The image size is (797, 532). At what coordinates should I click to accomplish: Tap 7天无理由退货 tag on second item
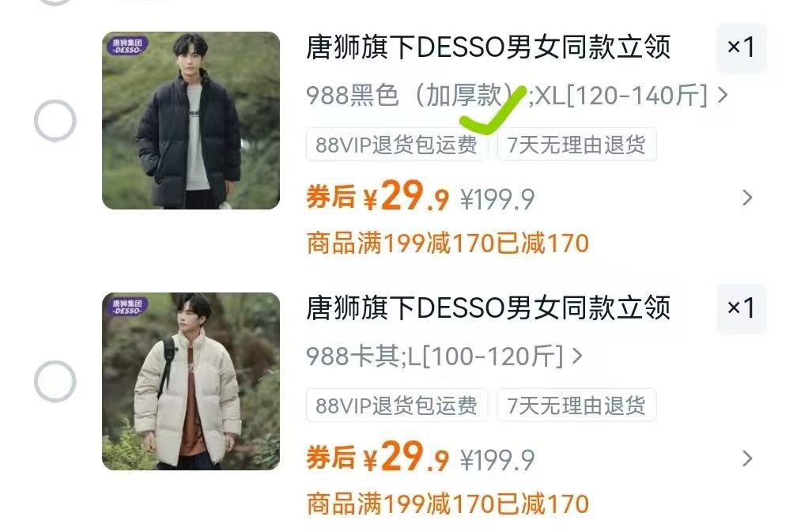[x=576, y=406]
